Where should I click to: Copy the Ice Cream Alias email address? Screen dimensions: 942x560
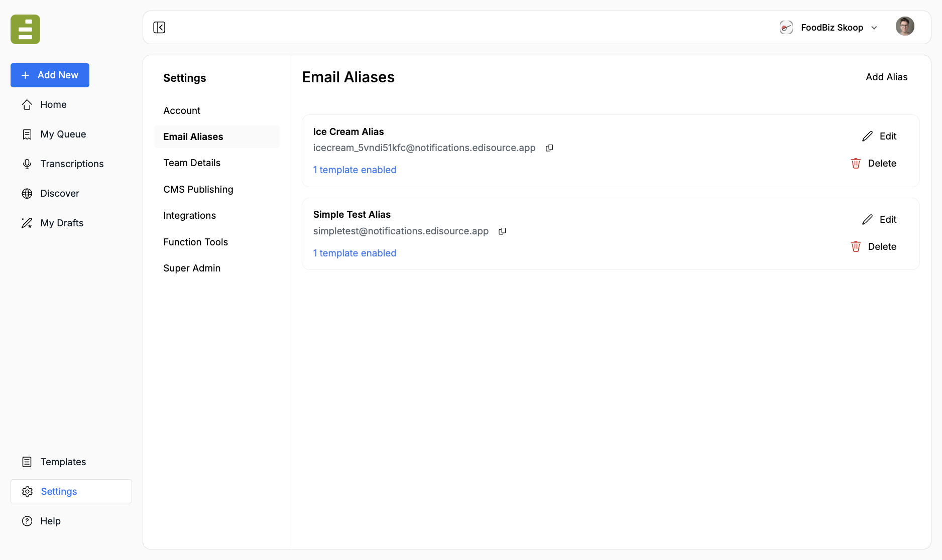(549, 148)
